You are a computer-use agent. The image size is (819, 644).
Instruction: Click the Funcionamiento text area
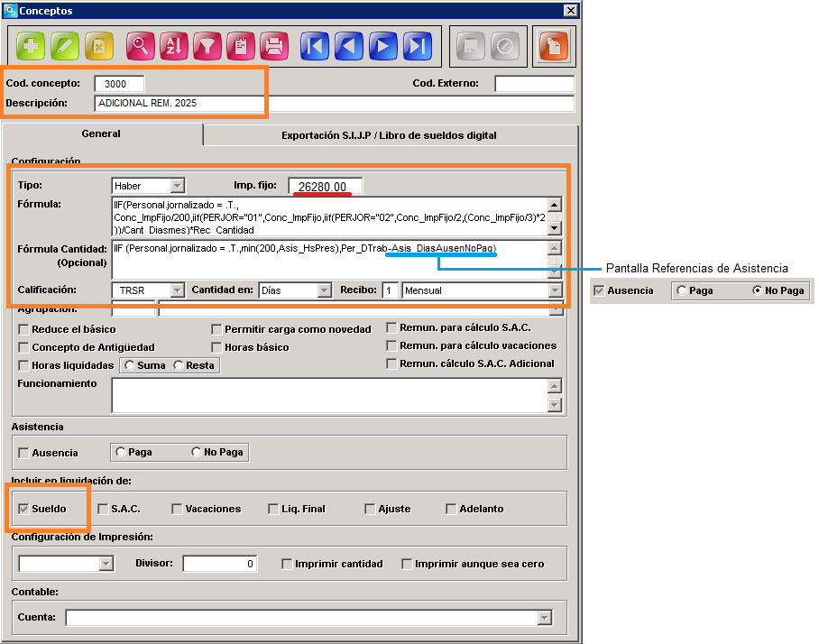click(x=330, y=395)
